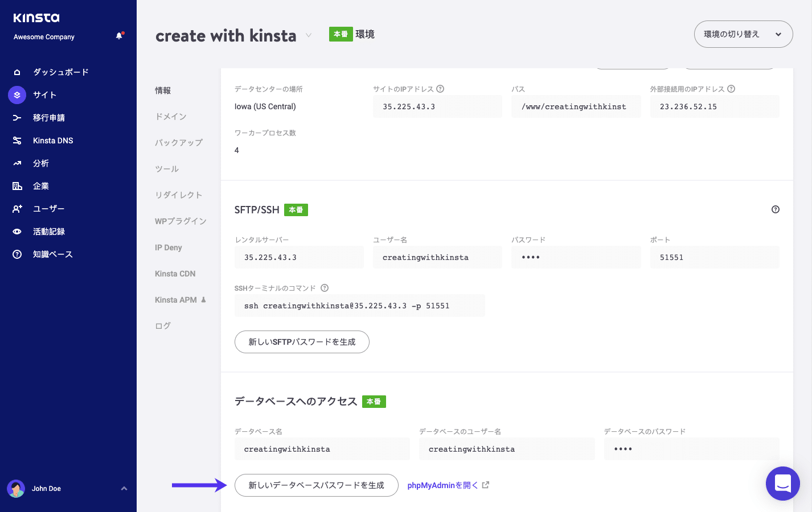The height and width of the screenshot is (512, 812).
Task: Click the notification bell icon
Action: 119,35
